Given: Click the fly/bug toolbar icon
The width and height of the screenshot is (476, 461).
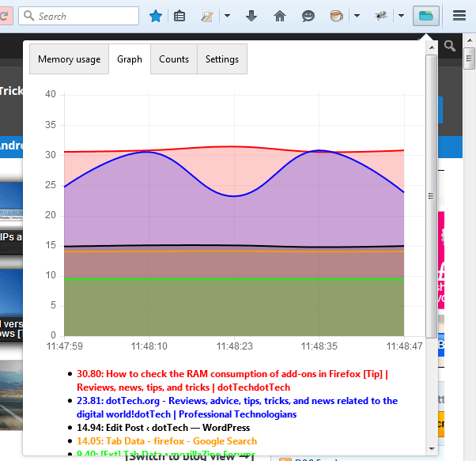Looking at the screenshot, I should [381, 16].
